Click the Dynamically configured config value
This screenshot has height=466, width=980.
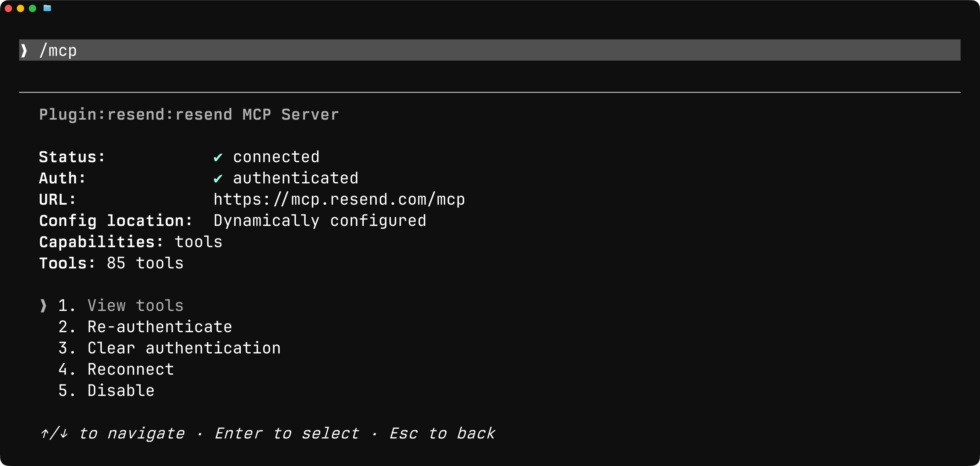320,221
